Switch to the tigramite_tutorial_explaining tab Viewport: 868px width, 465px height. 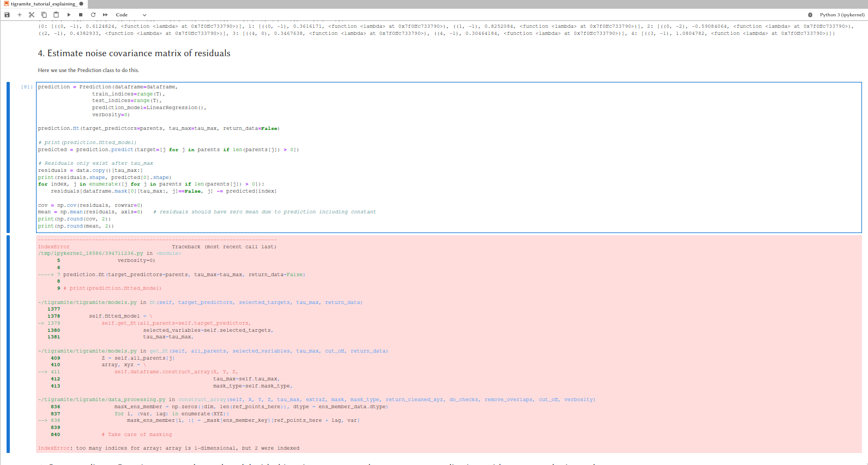43,4
